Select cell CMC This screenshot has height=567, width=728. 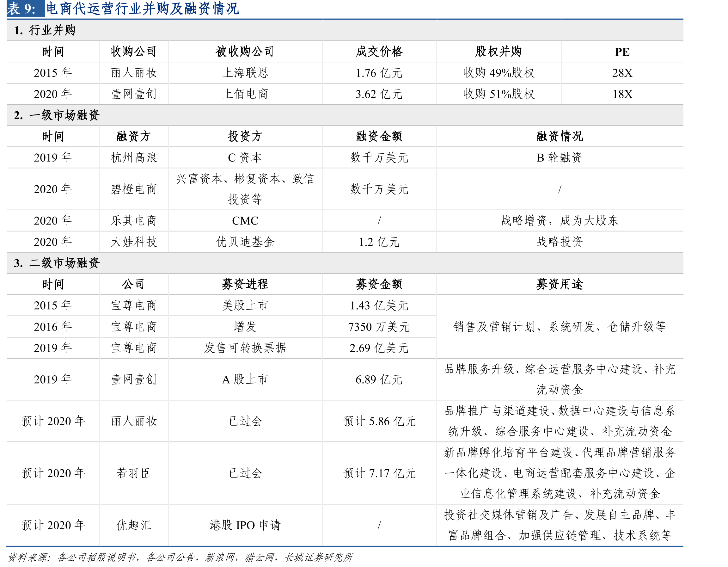point(245,221)
